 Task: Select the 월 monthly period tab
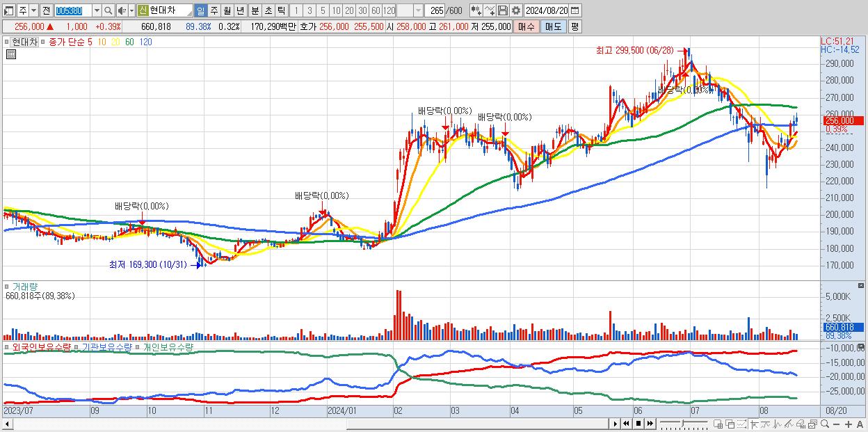coord(227,10)
